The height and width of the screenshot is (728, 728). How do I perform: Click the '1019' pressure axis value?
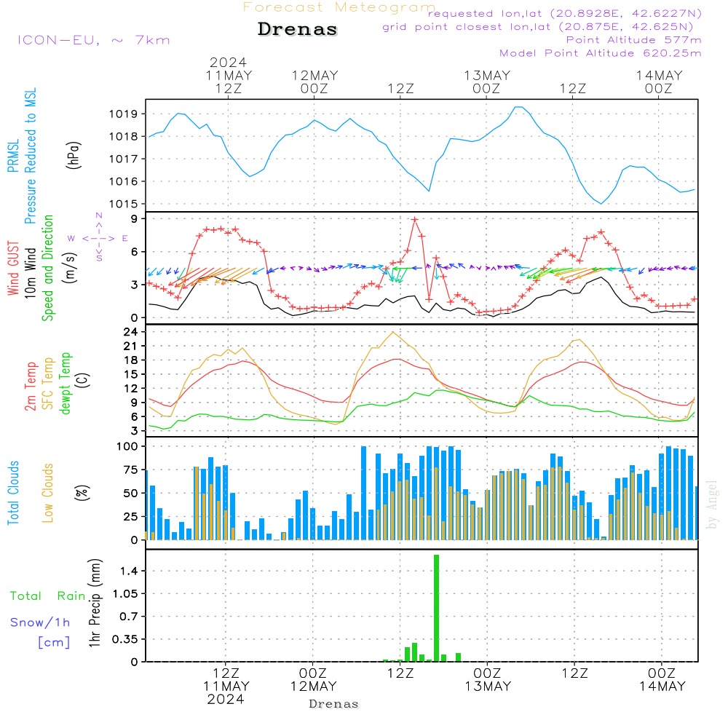(x=124, y=114)
